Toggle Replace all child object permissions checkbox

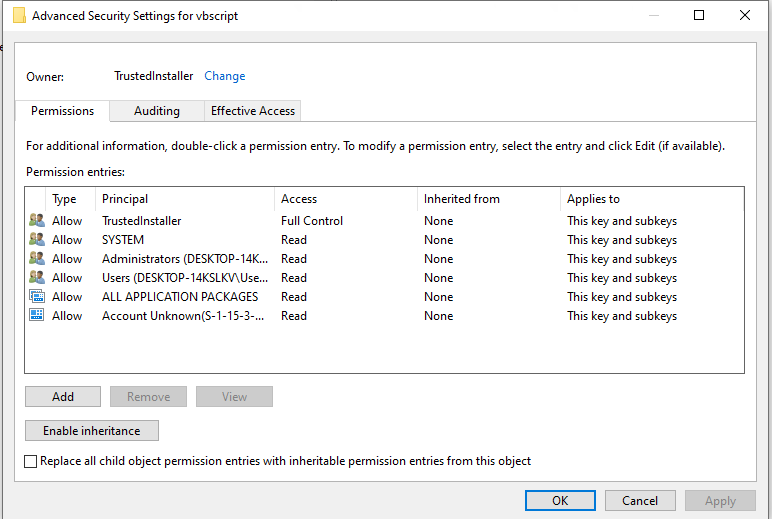31,462
